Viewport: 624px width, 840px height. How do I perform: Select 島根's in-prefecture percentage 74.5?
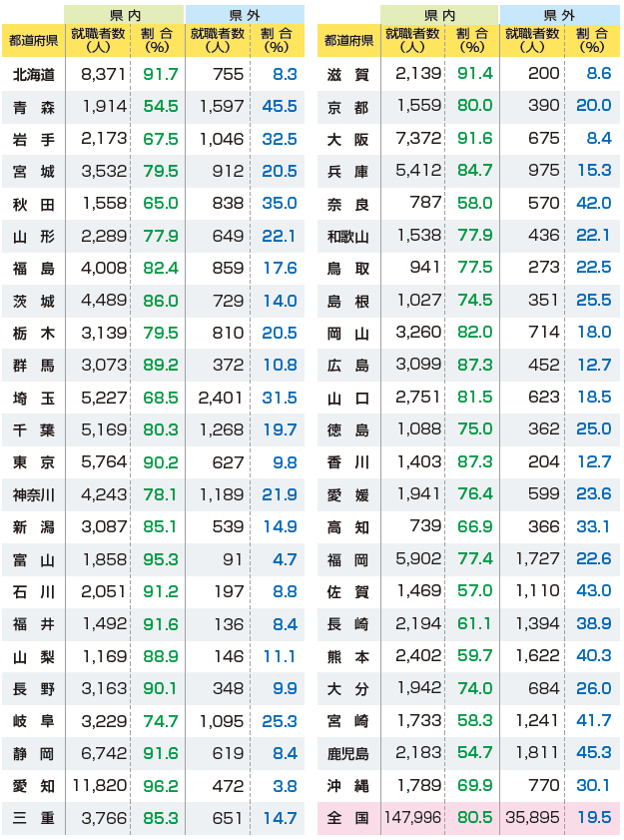[475, 300]
